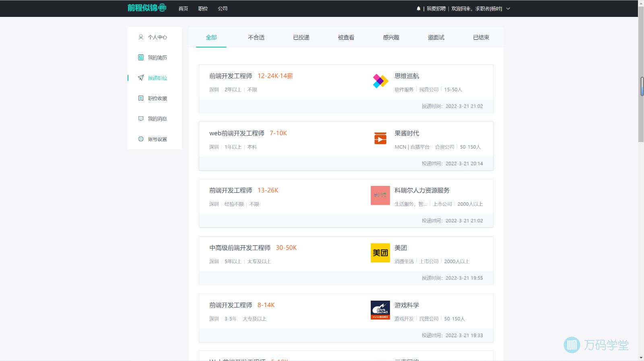644x361 pixels.
Task: Open 我的简历 in sidebar
Action: (x=157, y=58)
